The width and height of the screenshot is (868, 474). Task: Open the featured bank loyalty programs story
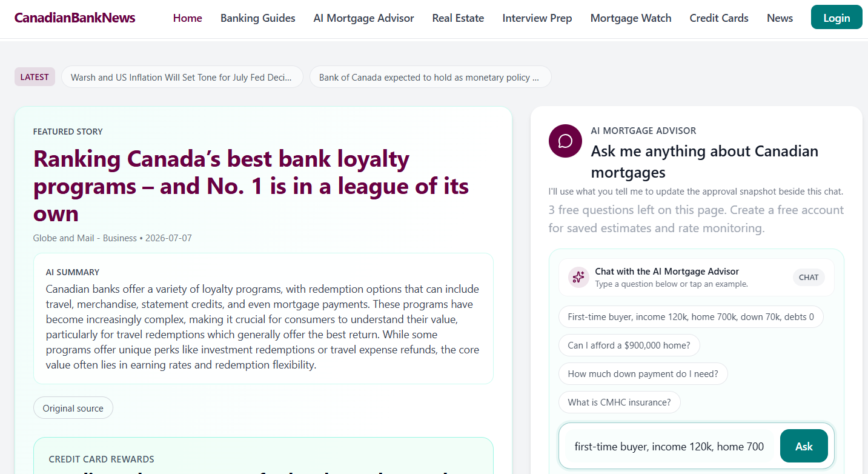pos(251,186)
